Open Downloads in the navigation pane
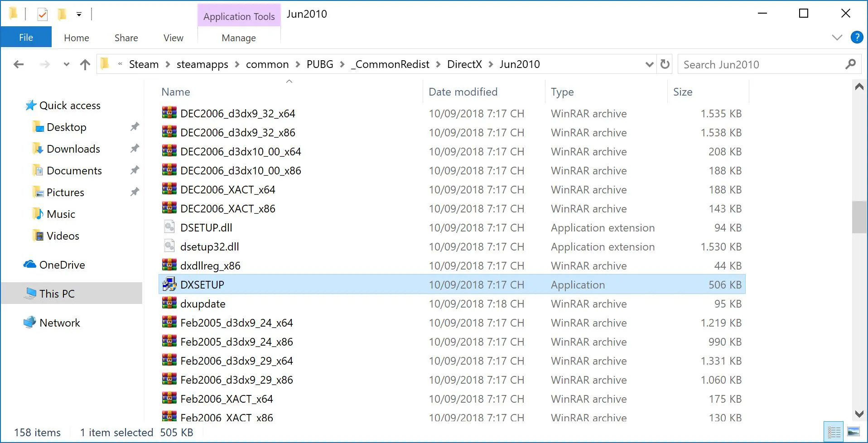868x443 pixels. 73,149
